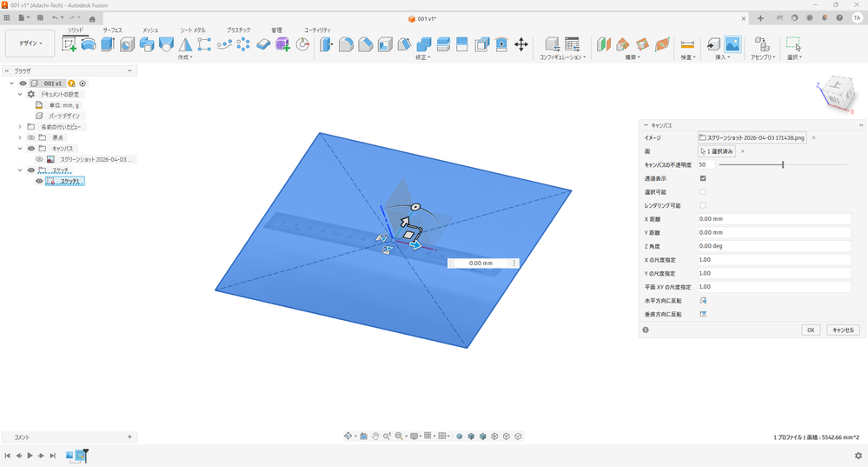Click the Derive purple cube icon
This screenshot has width=868, height=467.
282,44
